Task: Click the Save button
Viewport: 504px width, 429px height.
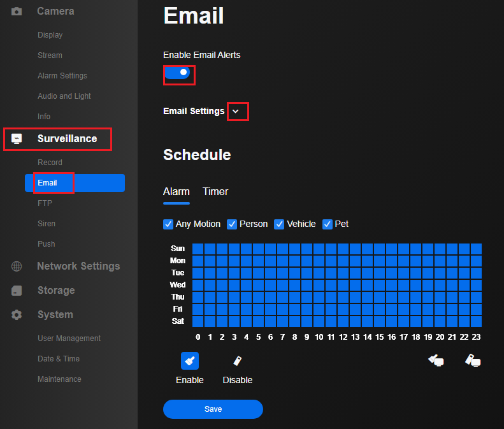Action: pos(213,409)
